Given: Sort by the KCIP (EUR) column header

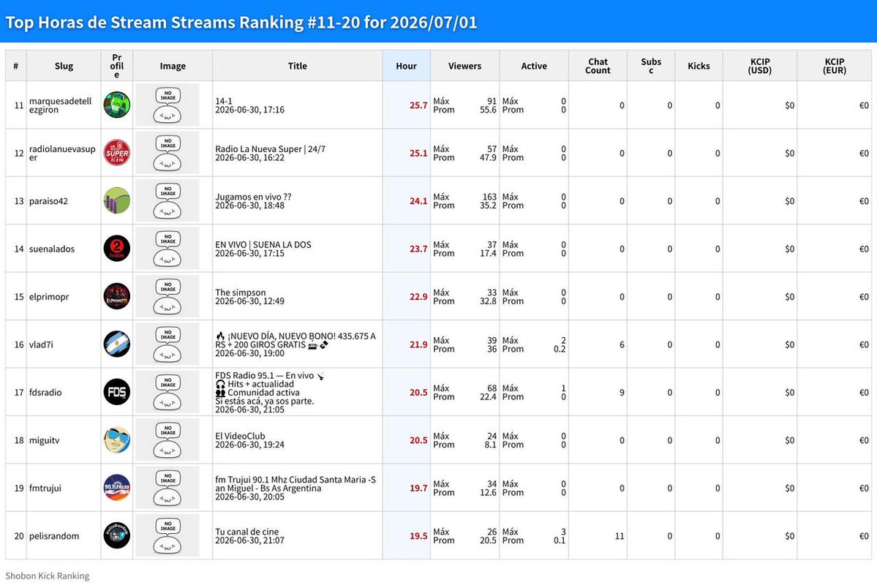Looking at the screenshot, I should pos(835,66).
